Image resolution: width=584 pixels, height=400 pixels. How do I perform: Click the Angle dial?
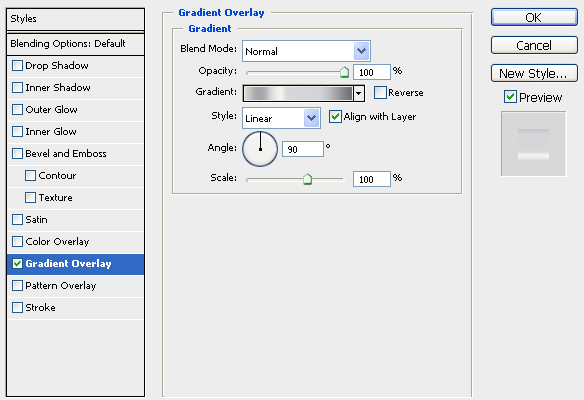(x=260, y=149)
